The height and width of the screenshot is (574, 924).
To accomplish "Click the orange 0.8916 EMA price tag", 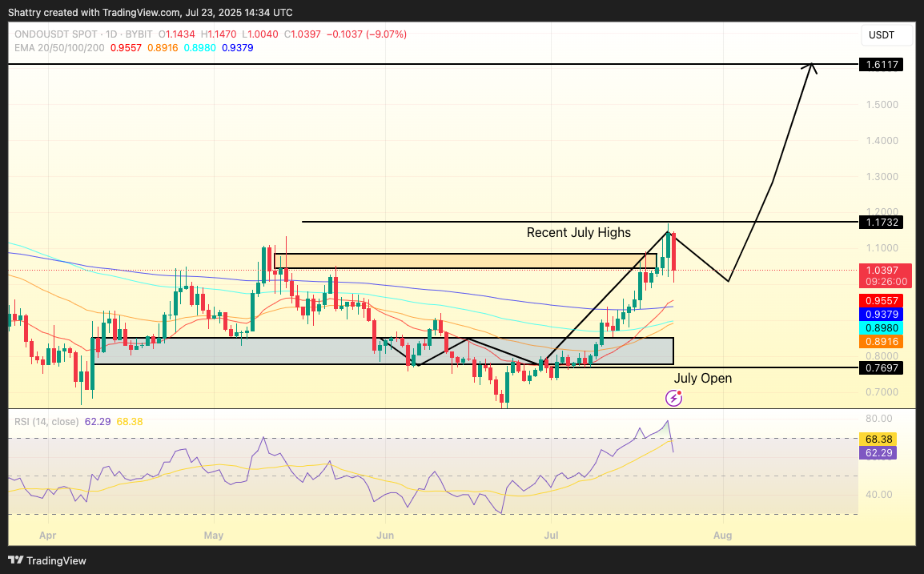I will (x=881, y=342).
